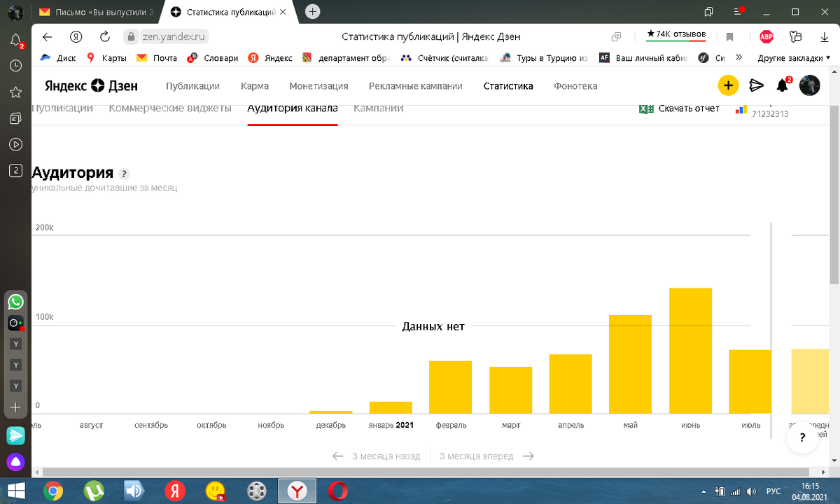This screenshot has width=840, height=504.
Task: Reload the page
Action: pyautogui.click(x=105, y=36)
